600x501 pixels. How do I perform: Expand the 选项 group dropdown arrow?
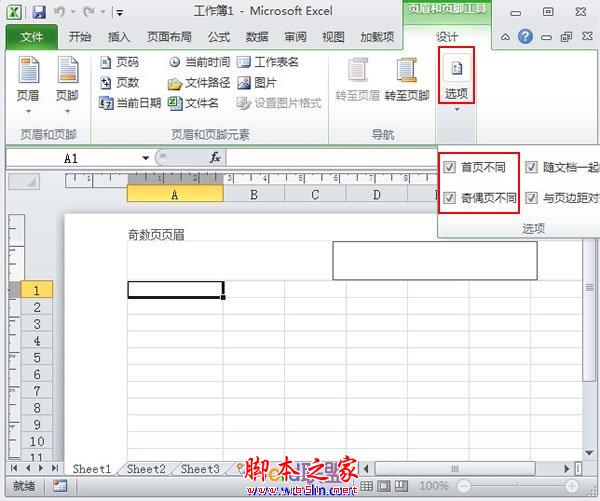[x=457, y=110]
